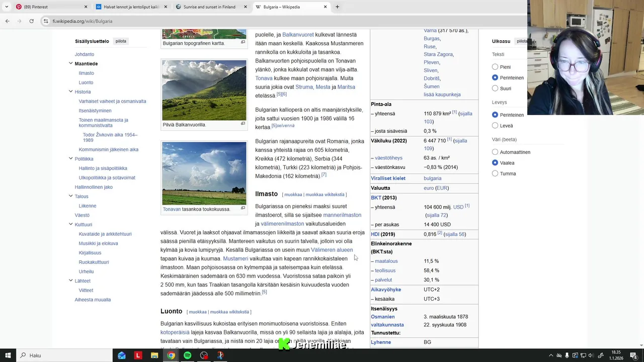Click the browser back arrow
The width and height of the screenshot is (644, 362).
point(7,21)
